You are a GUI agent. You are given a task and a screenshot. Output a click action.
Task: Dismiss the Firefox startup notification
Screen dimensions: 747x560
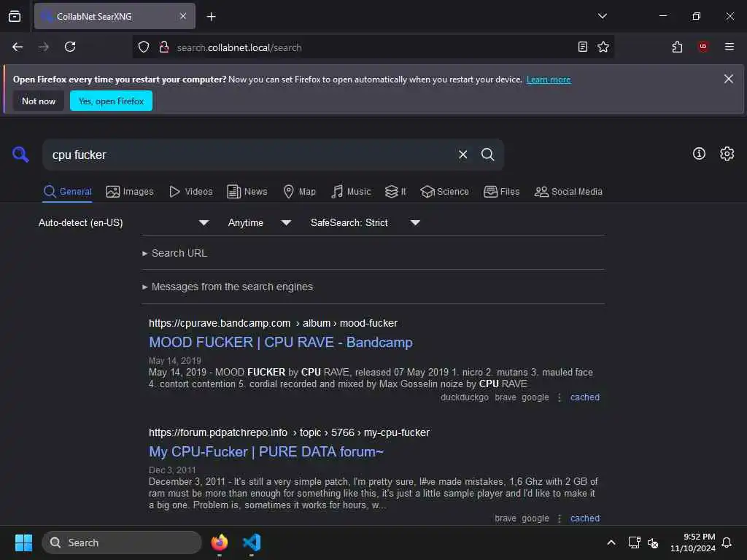[x=729, y=79]
